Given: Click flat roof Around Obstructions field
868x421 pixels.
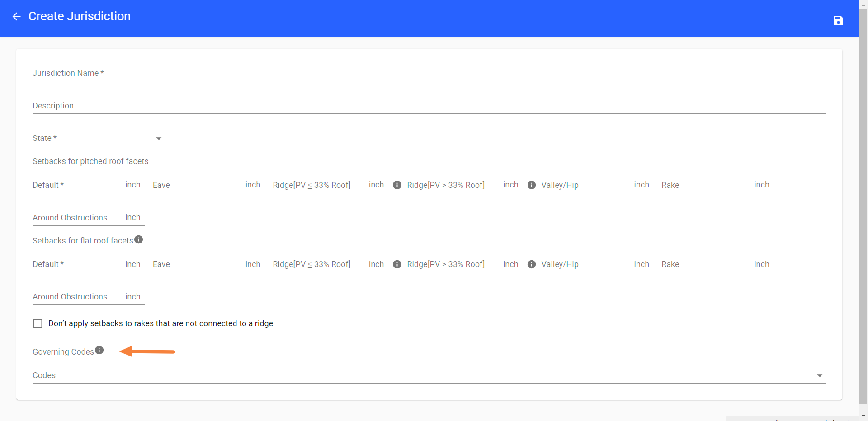Looking at the screenshot, I should tap(77, 297).
